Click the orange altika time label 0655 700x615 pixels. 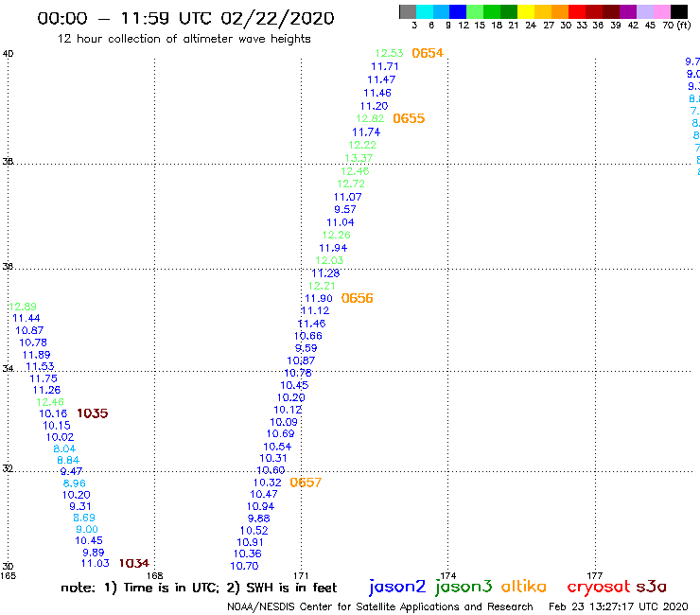[x=409, y=118]
